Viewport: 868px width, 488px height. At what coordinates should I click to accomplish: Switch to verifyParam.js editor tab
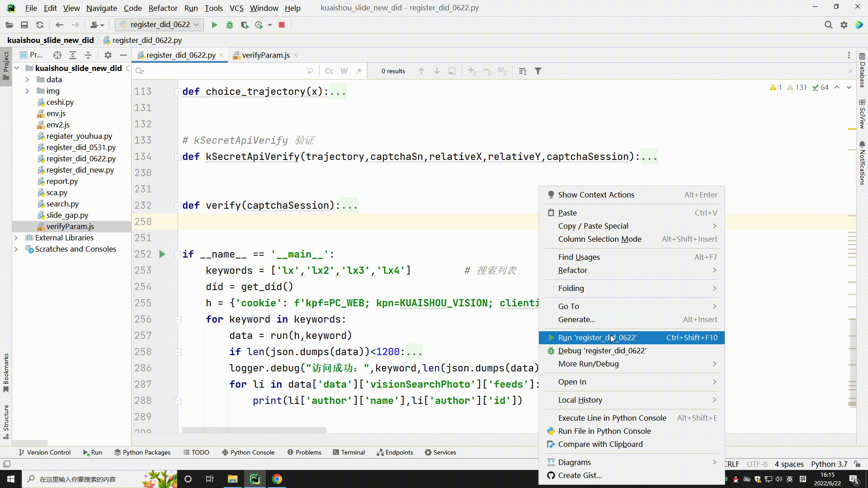[265, 55]
